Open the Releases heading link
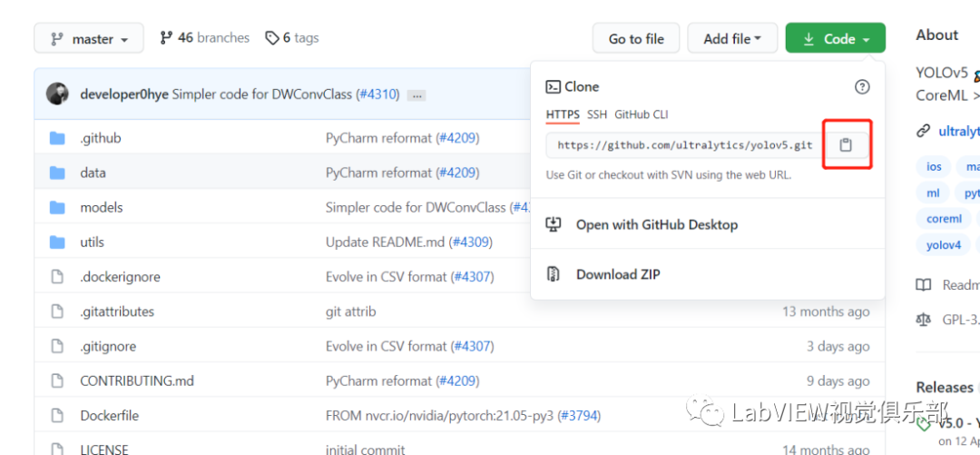Viewport: 980px width, 455px height. click(945, 388)
